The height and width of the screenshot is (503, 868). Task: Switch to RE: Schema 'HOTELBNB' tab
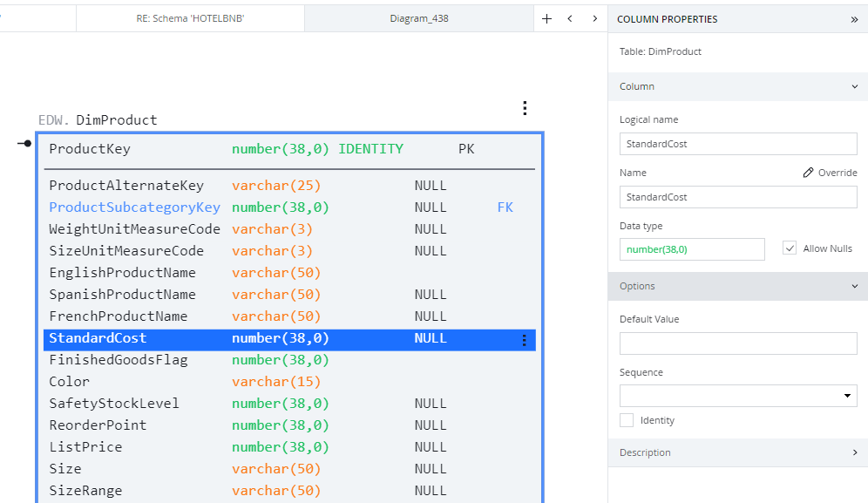click(190, 18)
